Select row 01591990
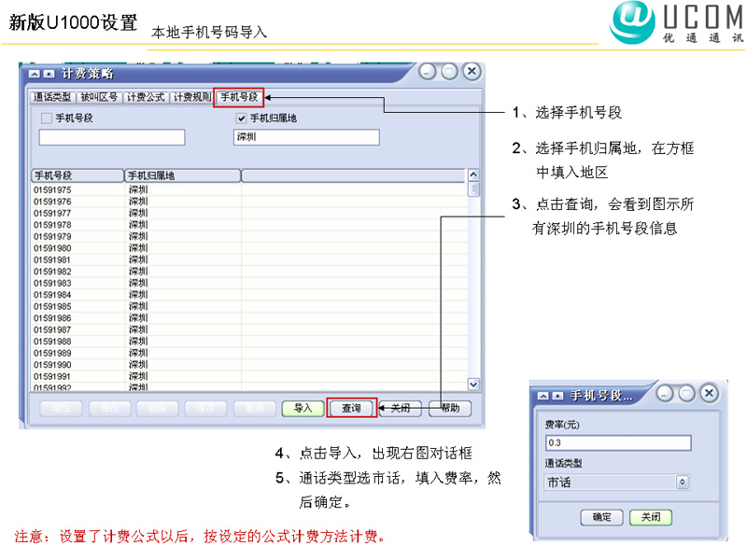747x560 pixels. [x=249, y=365]
